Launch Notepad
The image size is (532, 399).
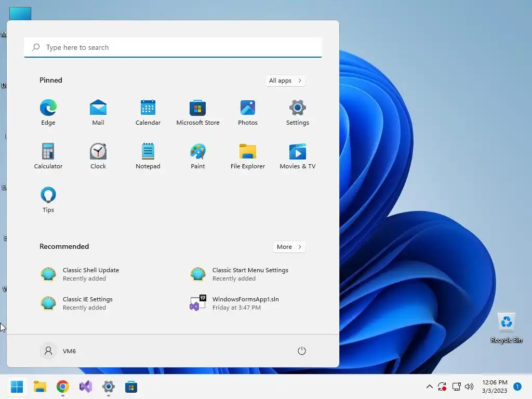[x=148, y=156]
